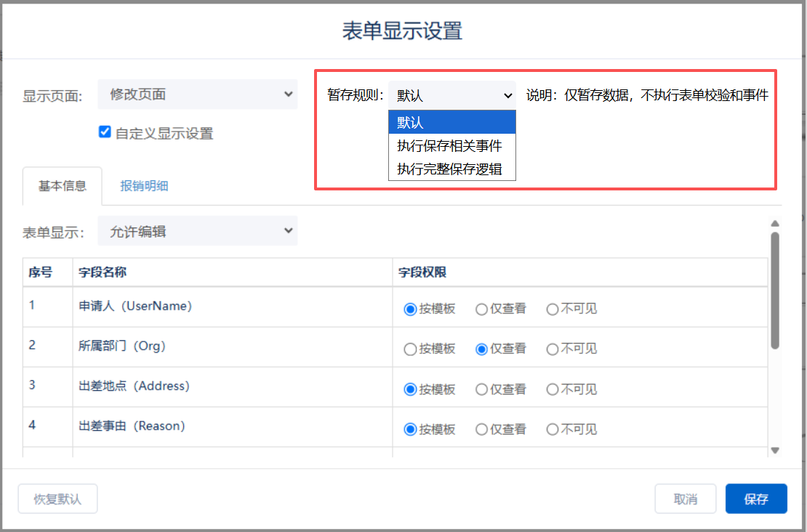Screen dimensions: 807x532
Task: Set 出差事由 field to 不可见
Action: click(553, 430)
